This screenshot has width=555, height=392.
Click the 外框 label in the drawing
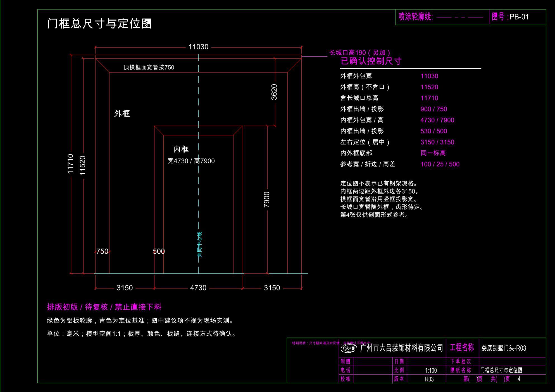(x=122, y=114)
